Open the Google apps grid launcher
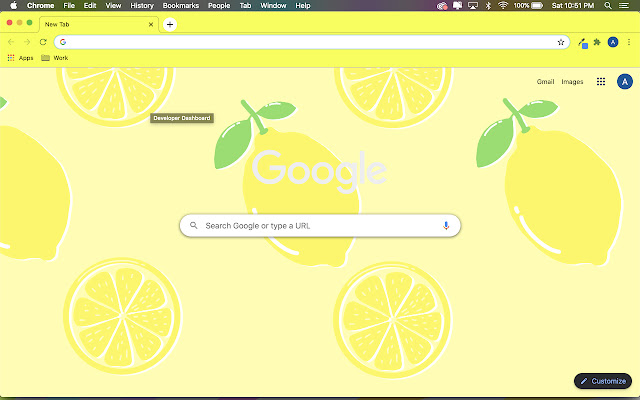640x400 pixels. tap(601, 82)
